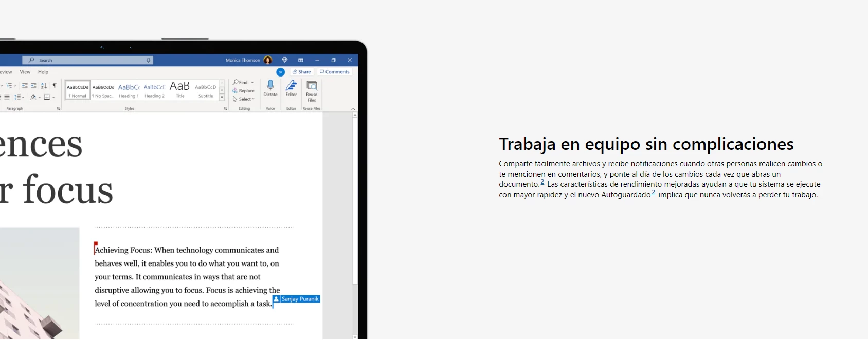
Task: Toggle Show/Hide paragraph marks
Action: click(x=55, y=86)
